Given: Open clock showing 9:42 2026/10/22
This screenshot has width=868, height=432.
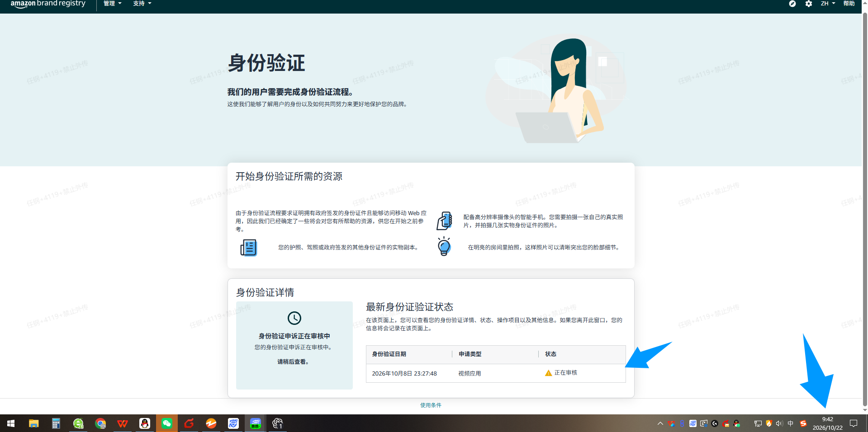Looking at the screenshot, I should tap(827, 423).
